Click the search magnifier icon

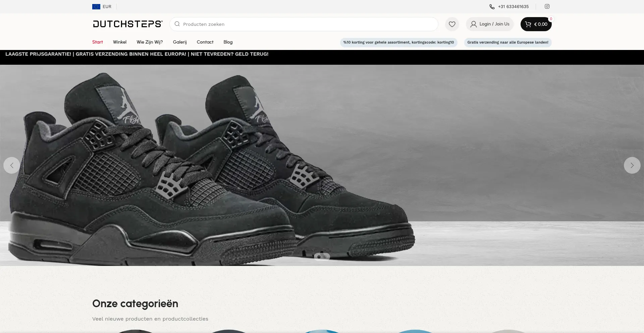pyautogui.click(x=177, y=24)
